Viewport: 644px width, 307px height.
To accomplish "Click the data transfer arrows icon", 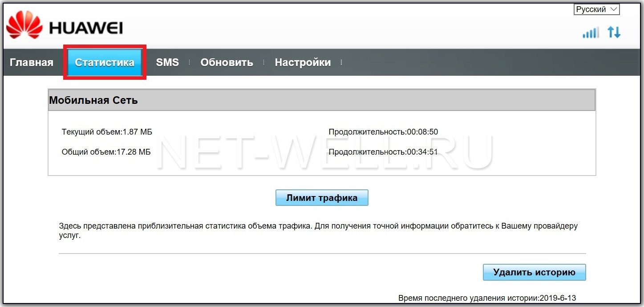I will pos(614,32).
